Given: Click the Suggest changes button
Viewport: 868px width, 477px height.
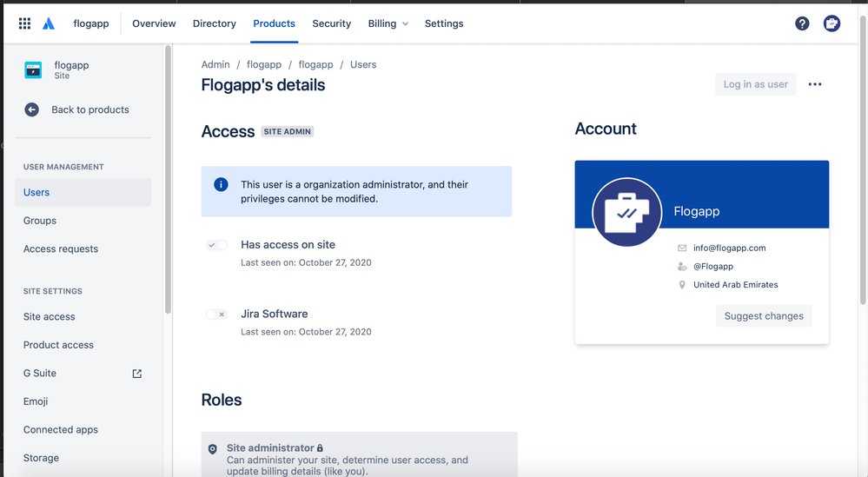Looking at the screenshot, I should tap(764, 316).
